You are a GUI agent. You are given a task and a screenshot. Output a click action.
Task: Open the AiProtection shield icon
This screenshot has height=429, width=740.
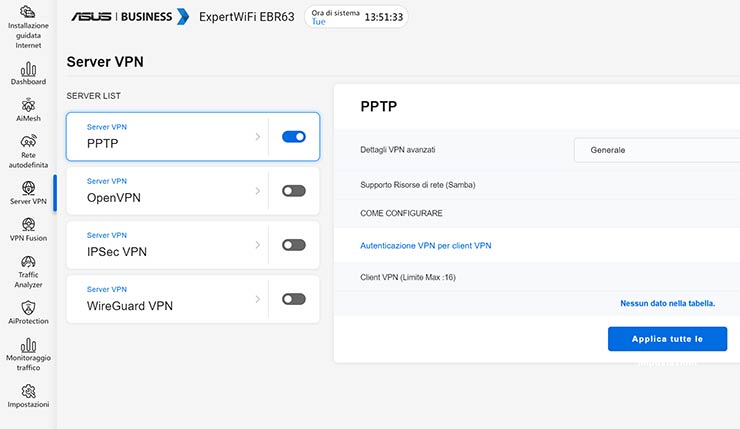tap(28, 308)
